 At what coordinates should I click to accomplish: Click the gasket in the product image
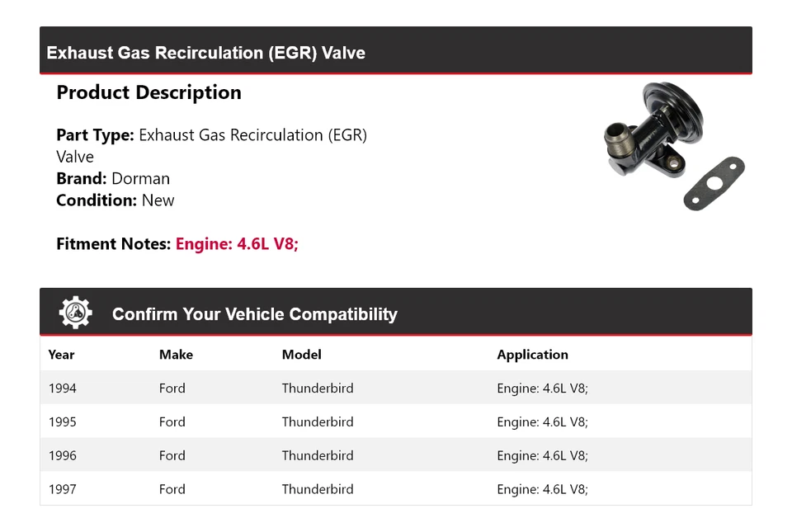[714, 184]
